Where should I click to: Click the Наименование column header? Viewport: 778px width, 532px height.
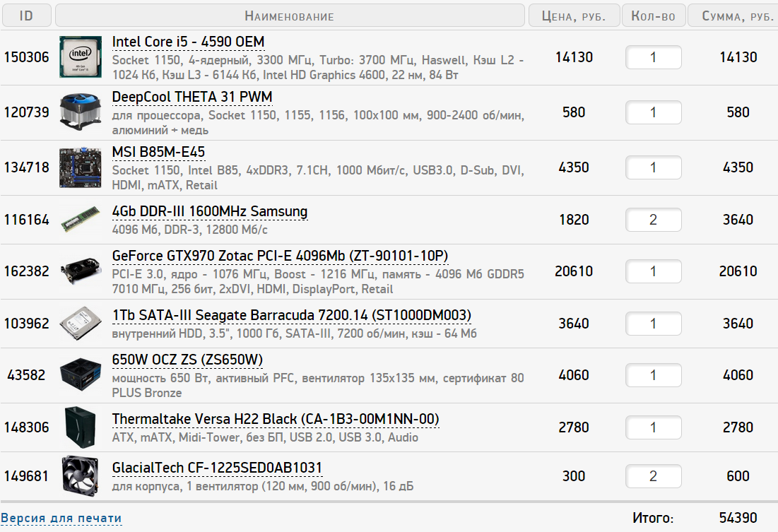pos(290,16)
